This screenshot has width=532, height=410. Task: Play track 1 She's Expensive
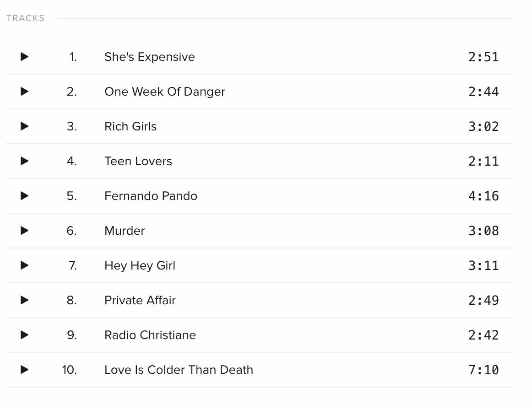[x=24, y=57]
